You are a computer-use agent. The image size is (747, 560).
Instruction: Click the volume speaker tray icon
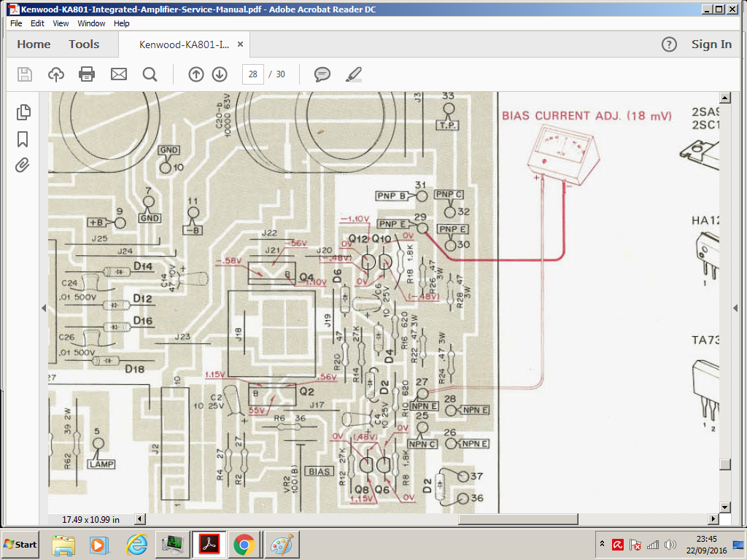[670, 545]
